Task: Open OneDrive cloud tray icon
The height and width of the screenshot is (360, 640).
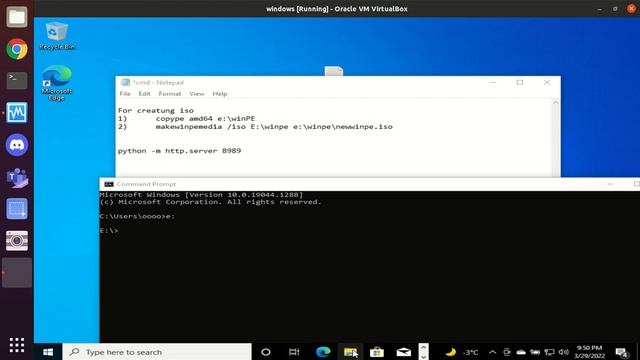Action: (x=521, y=352)
